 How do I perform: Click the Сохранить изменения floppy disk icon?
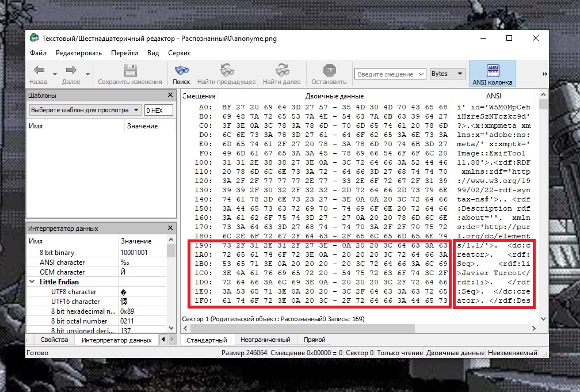[130, 70]
